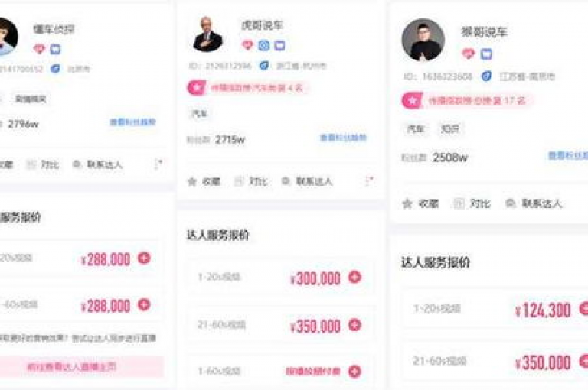588x390 pixels.
Task: Open more options on 懂车侦探 card
Action: click(158, 164)
